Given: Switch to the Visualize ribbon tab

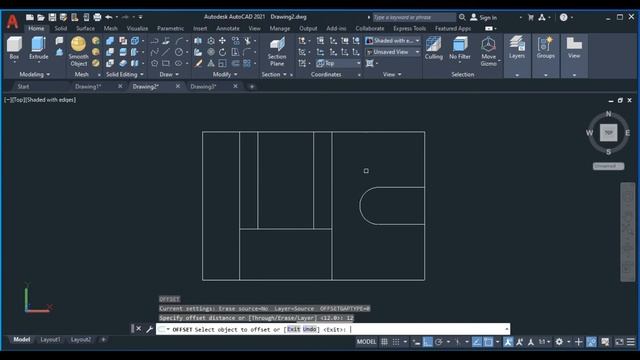Looking at the screenshot, I should pyautogui.click(x=137, y=28).
